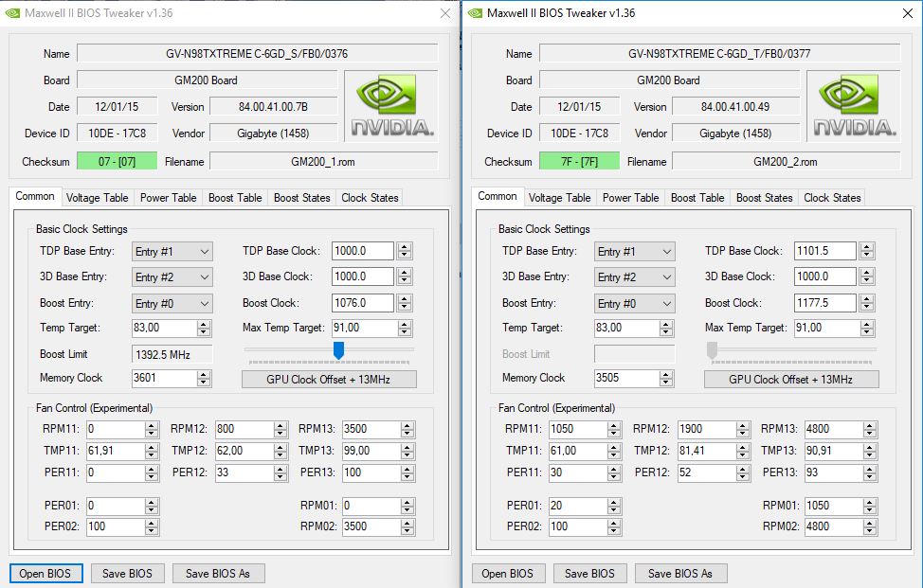The height and width of the screenshot is (588, 923).
Task: Click the Max Temp Target stepper in the right window
Action: 866,329
